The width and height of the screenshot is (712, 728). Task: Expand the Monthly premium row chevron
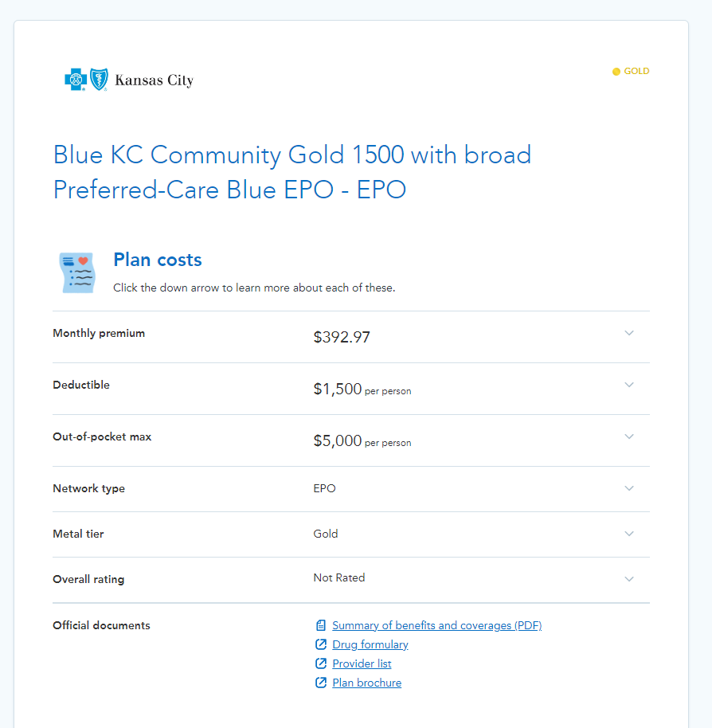629,333
